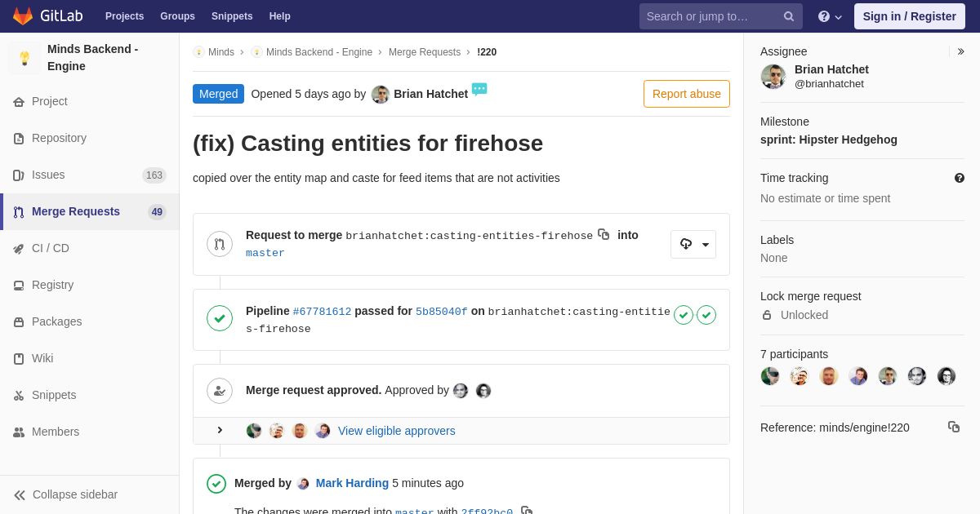Open Repository in the sidebar

click(x=90, y=138)
